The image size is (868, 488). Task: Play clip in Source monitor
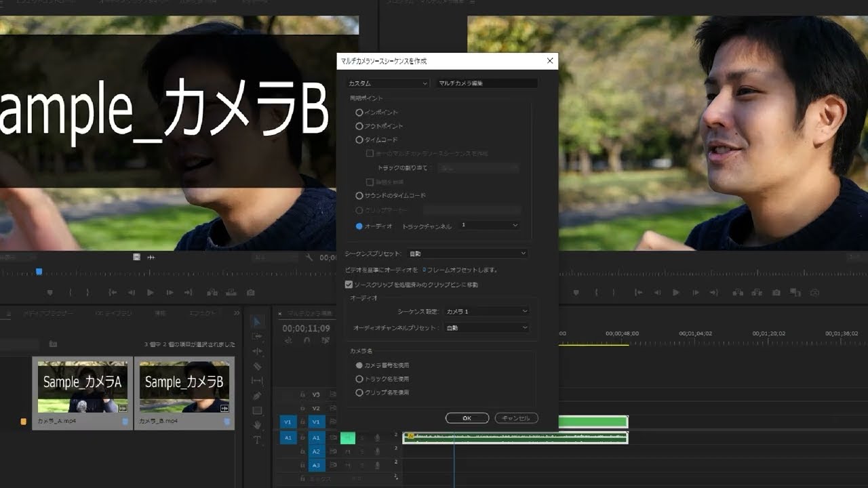(x=151, y=293)
